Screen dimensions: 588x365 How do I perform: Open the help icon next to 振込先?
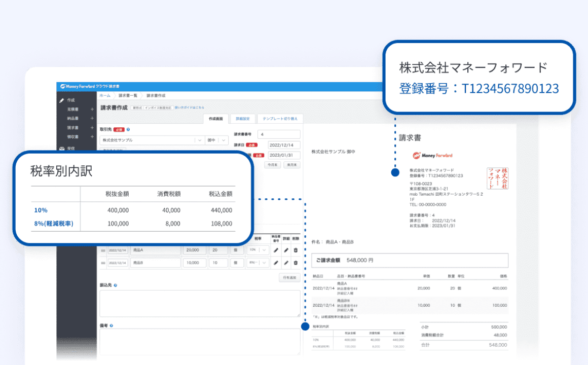pyautogui.click(x=116, y=285)
